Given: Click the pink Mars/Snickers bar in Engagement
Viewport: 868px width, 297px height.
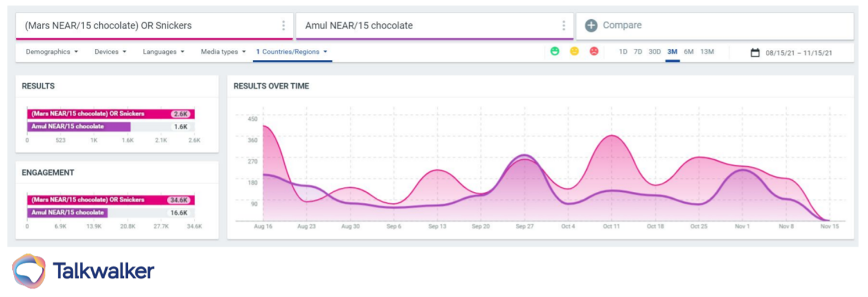Looking at the screenshot, I should coord(111,200).
